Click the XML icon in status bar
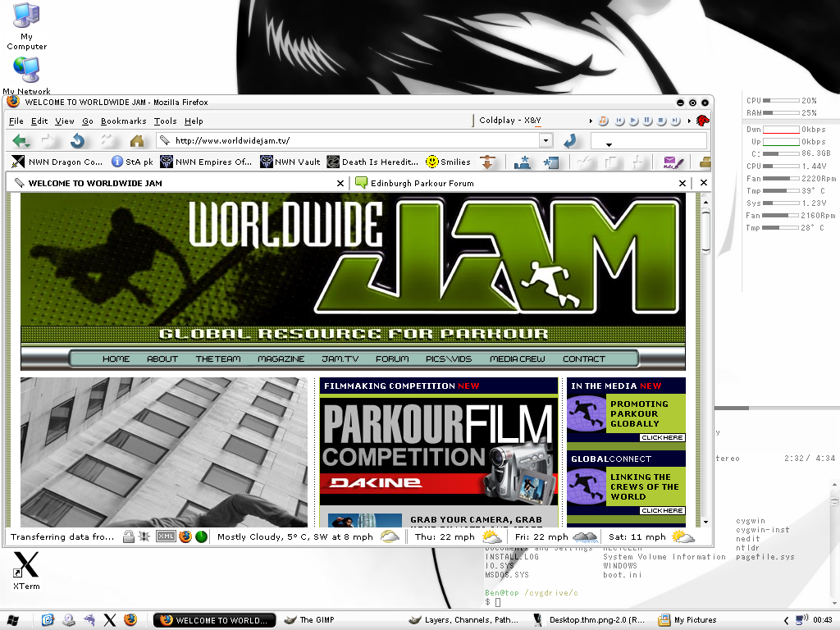840x630 pixels. [166, 536]
